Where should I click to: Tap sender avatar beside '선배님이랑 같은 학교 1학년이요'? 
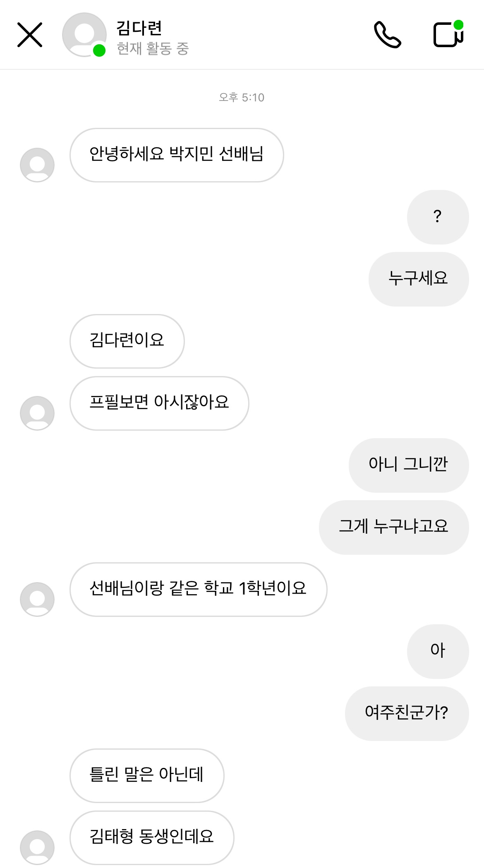[x=37, y=599]
